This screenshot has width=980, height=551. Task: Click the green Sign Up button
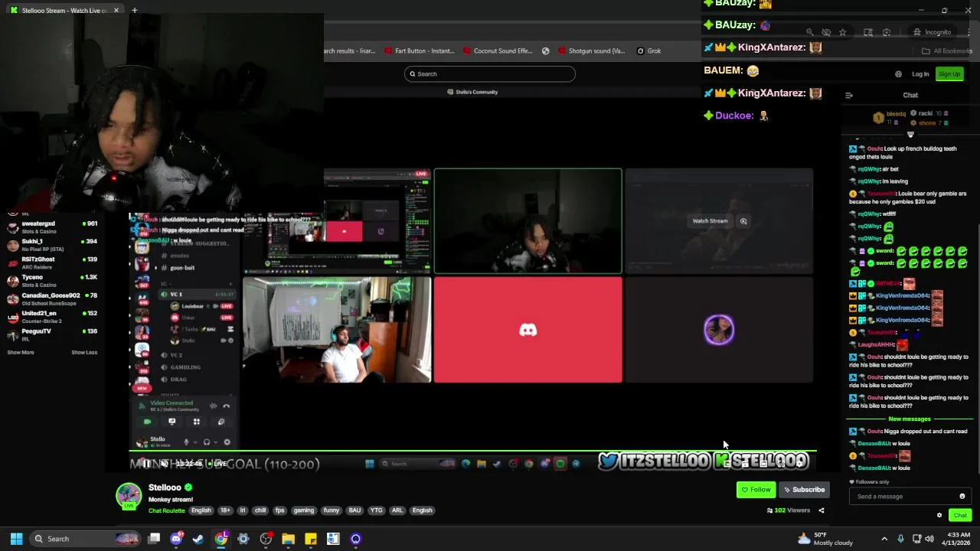949,74
